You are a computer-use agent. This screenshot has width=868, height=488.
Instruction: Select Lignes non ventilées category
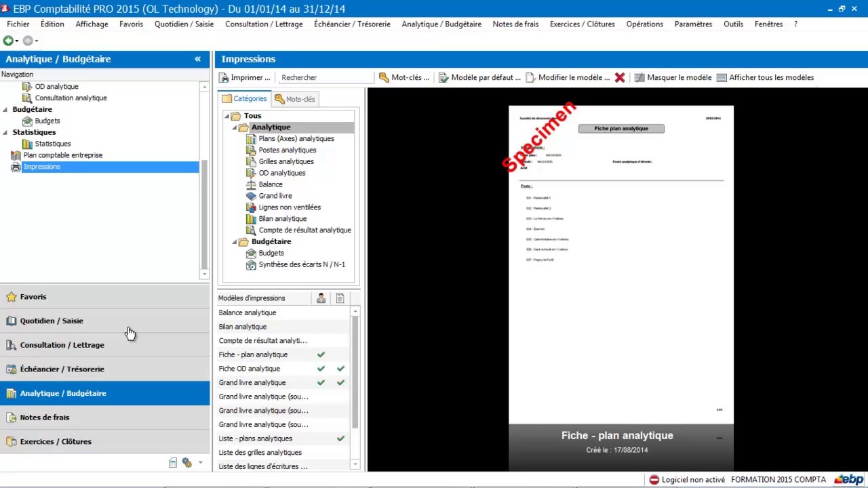(290, 207)
